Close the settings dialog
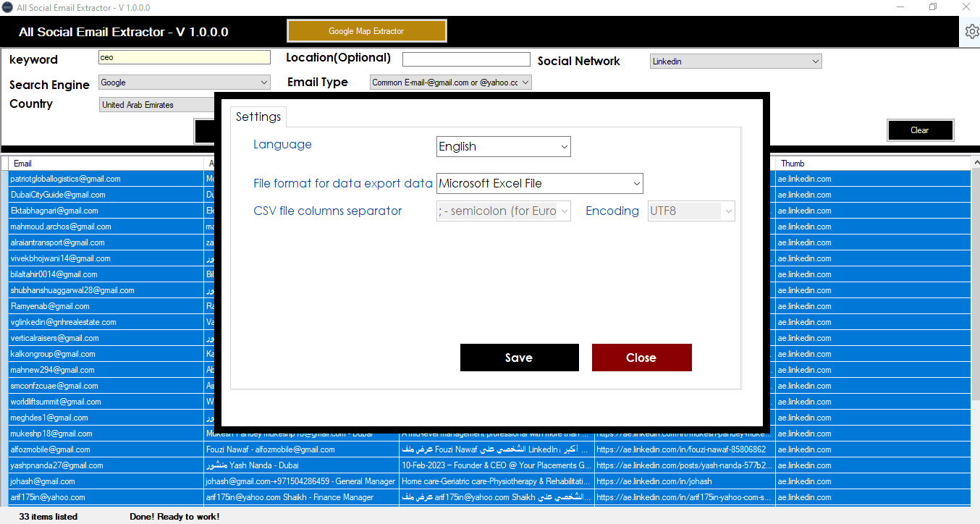The image size is (980, 524). pyautogui.click(x=641, y=357)
